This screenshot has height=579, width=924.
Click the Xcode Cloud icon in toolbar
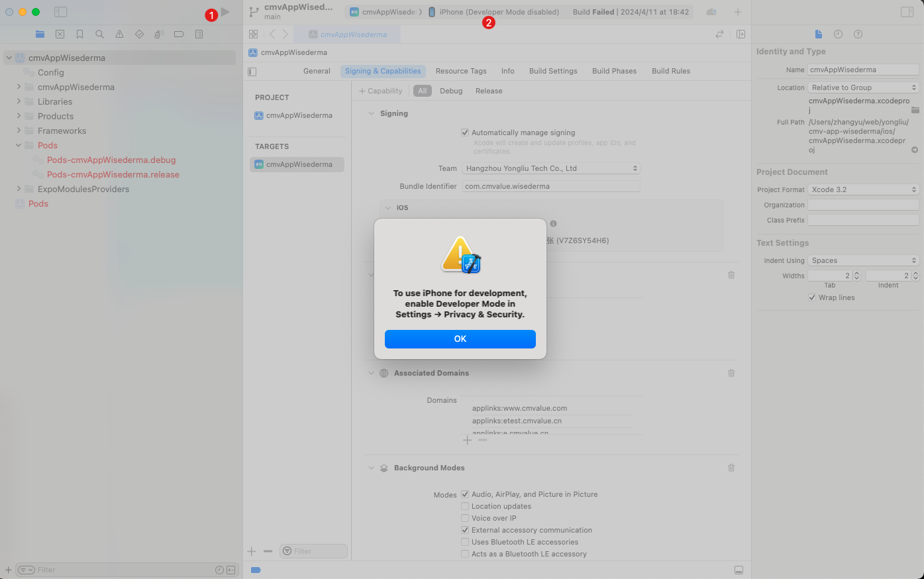click(x=711, y=12)
